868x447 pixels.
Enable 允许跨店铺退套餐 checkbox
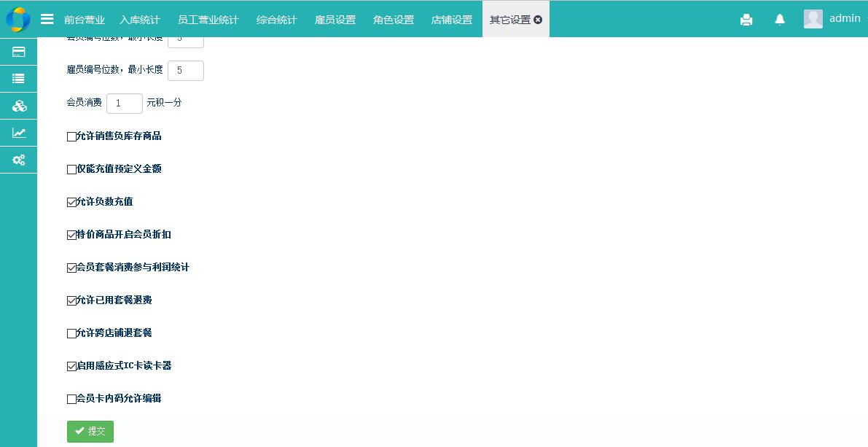tap(71, 333)
